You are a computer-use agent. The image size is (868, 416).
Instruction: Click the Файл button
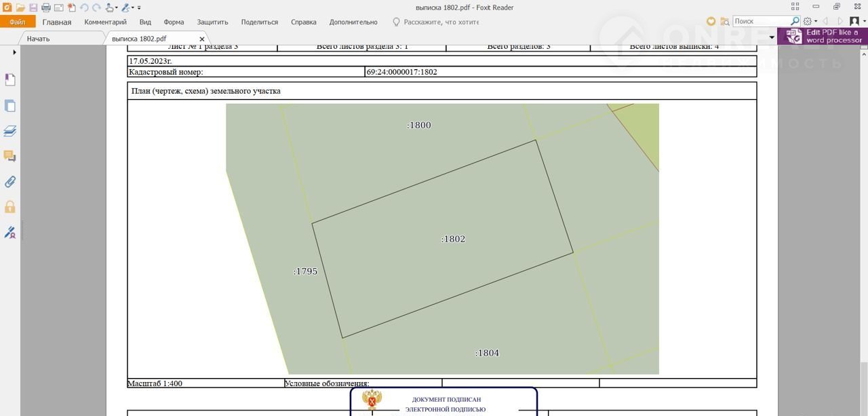pos(18,22)
